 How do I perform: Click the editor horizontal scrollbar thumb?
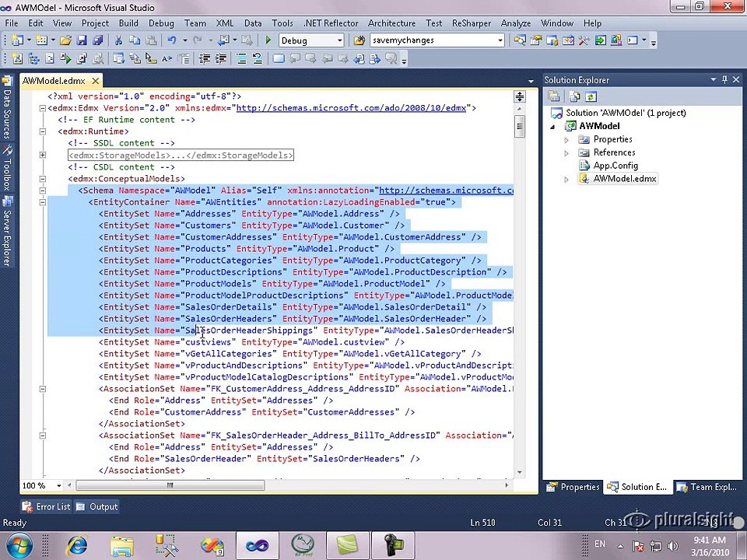tap(170, 485)
